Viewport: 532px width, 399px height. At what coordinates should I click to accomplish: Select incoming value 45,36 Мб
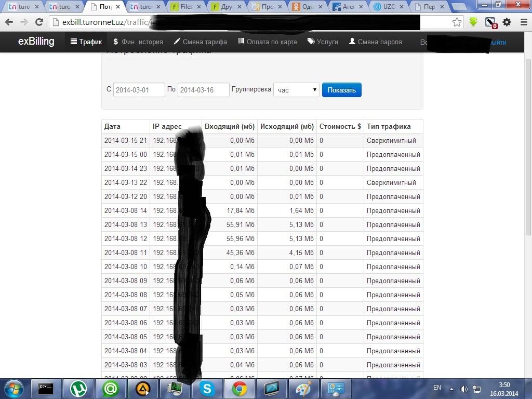241,253
